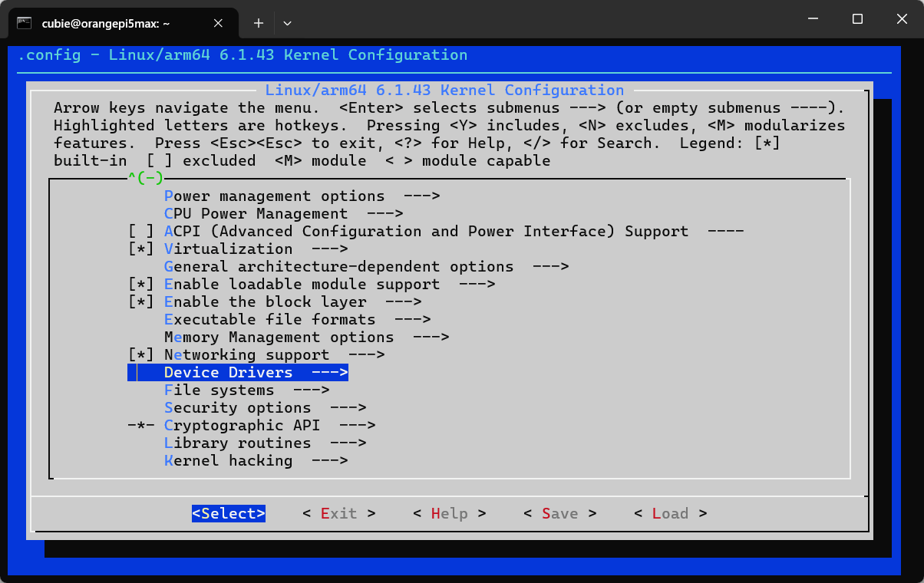Click the terminal icon in the tab

pyautogui.click(x=25, y=23)
